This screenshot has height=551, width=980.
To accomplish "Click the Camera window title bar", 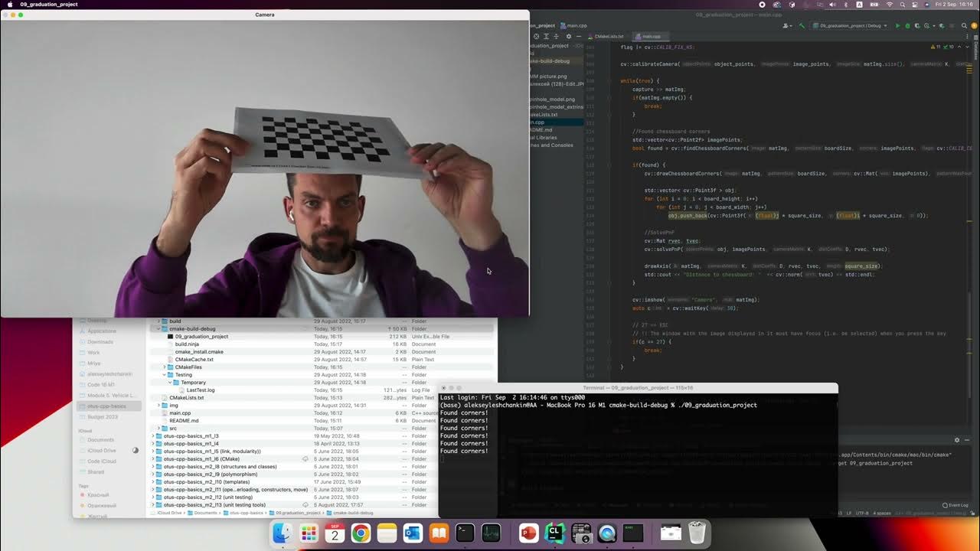I will pos(264,15).
